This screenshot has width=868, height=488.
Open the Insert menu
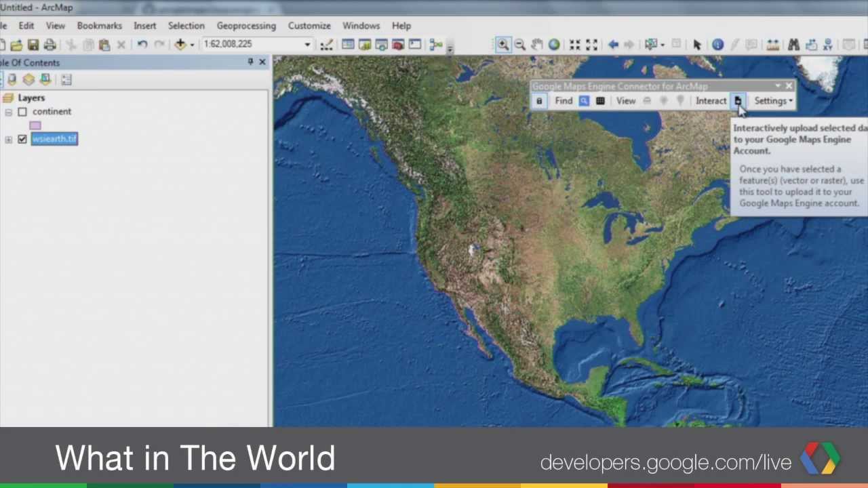click(x=145, y=26)
